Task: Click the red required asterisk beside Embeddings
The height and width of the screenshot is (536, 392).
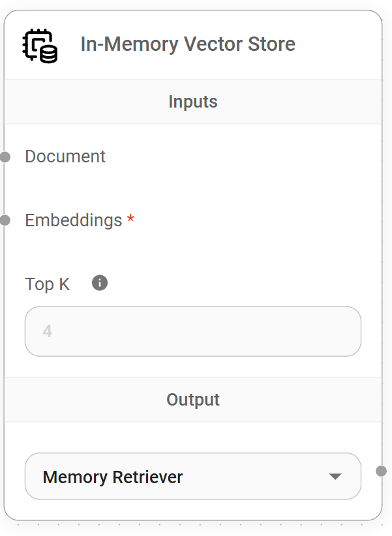Action: pyautogui.click(x=130, y=220)
